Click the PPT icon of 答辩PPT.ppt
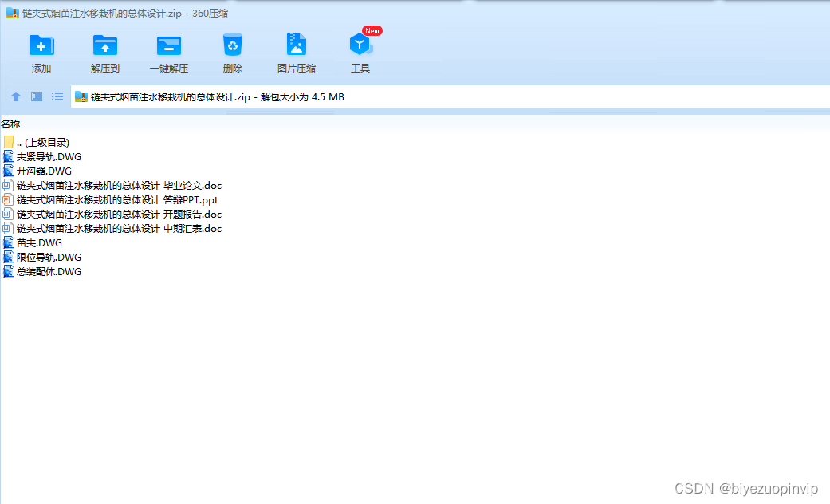The height and width of the screenshot is (504, 830). 7,199
